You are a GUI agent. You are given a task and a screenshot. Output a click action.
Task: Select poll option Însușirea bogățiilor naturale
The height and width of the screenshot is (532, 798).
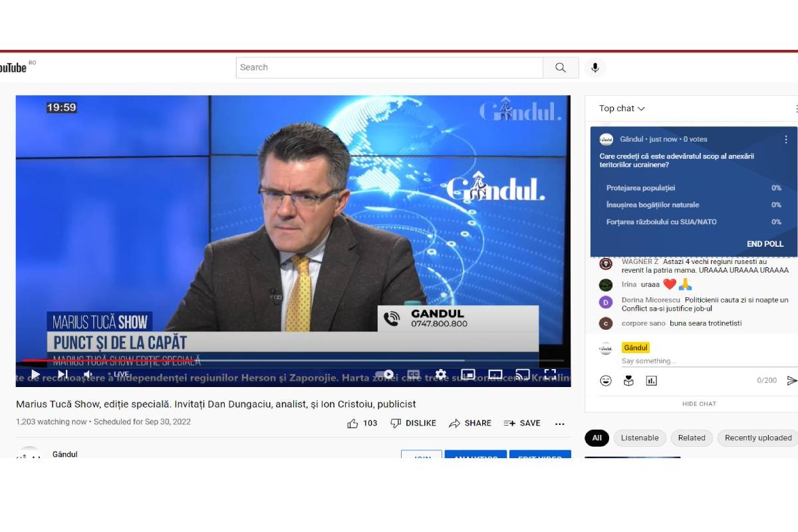(x=694, y=205)
